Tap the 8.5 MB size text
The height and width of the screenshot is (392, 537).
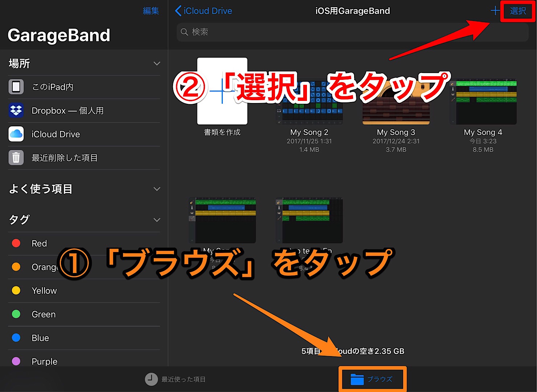483,150
